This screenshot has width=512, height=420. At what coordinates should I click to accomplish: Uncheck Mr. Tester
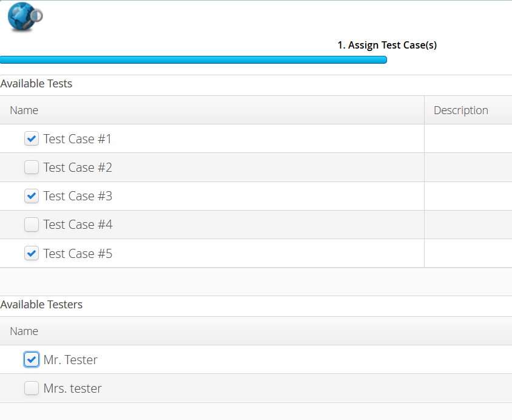pos(31,359)
